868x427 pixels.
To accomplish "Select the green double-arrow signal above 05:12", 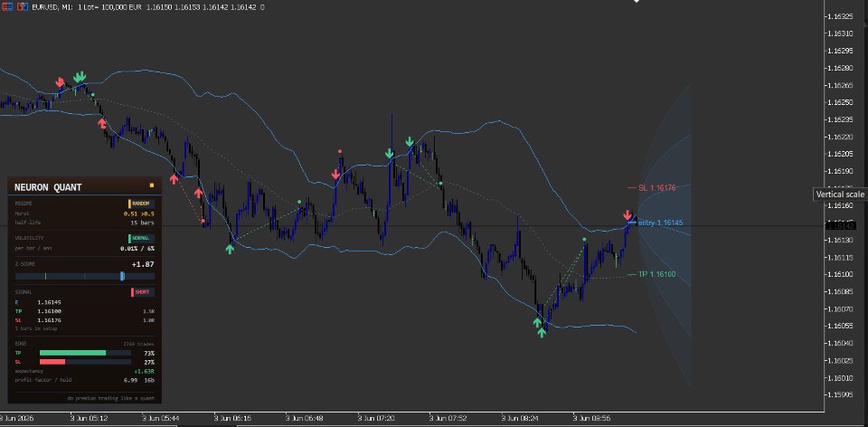I will pyautogui.click(x=80, y=76).
